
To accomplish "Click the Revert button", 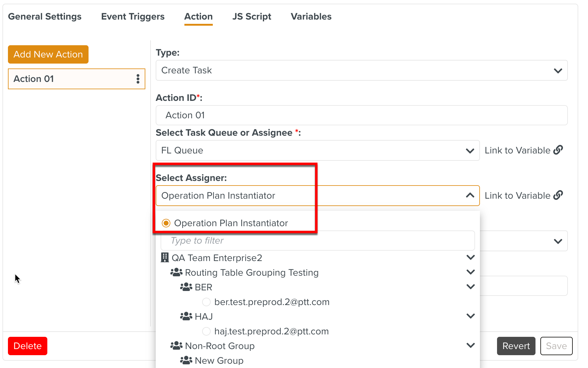I will [x=516, y=346].
